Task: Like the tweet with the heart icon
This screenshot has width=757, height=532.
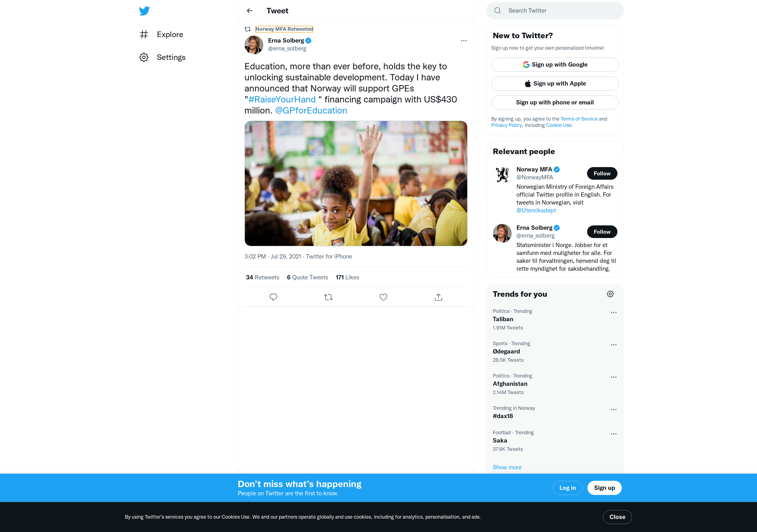Action: [383, 297]
